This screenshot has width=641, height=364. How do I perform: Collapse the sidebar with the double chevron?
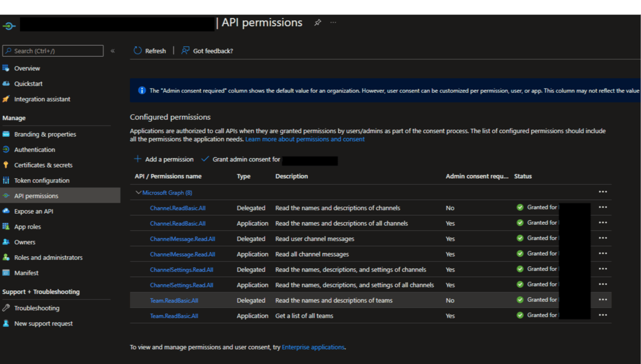(113, 51)
